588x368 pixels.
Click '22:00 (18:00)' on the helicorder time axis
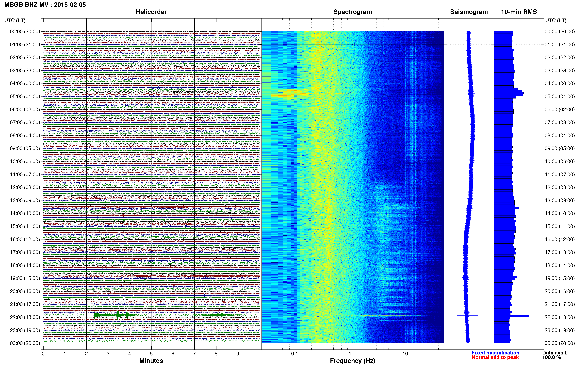[25, 317]
